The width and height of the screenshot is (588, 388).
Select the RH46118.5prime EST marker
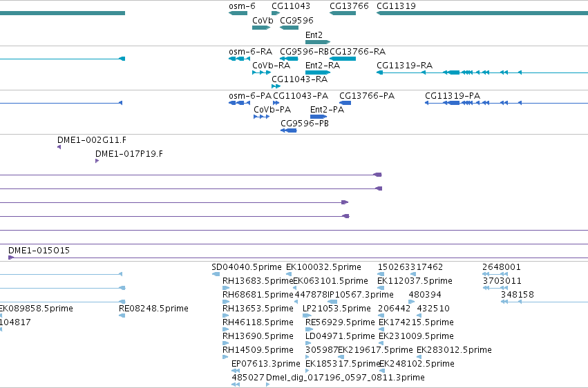(x=226, y=329)
